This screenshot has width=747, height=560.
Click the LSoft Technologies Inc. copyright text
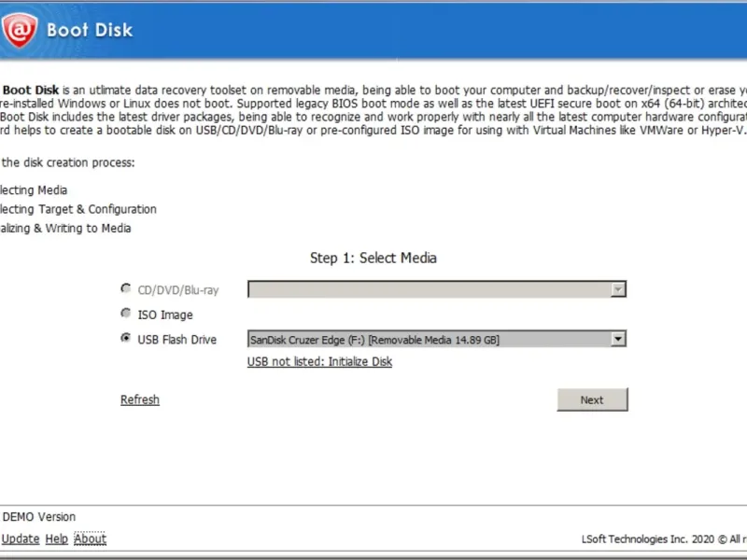[x=654, y=539]
